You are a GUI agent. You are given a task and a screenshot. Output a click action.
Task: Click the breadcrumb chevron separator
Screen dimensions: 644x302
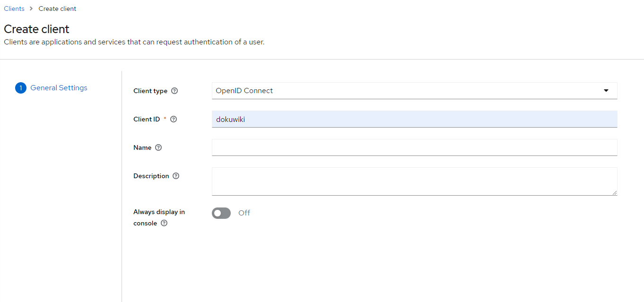tap(31, 9)
